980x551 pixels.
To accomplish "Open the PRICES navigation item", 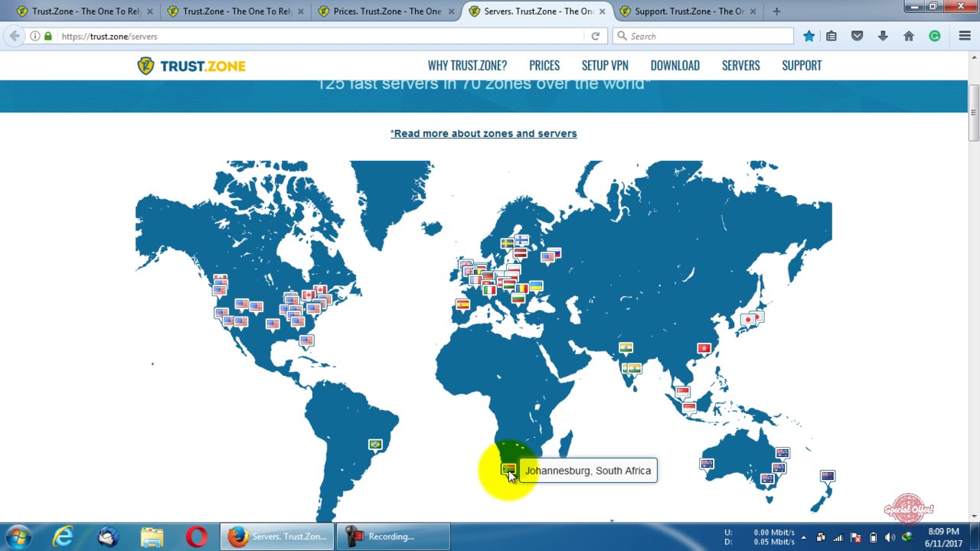I will click(544, 66).
